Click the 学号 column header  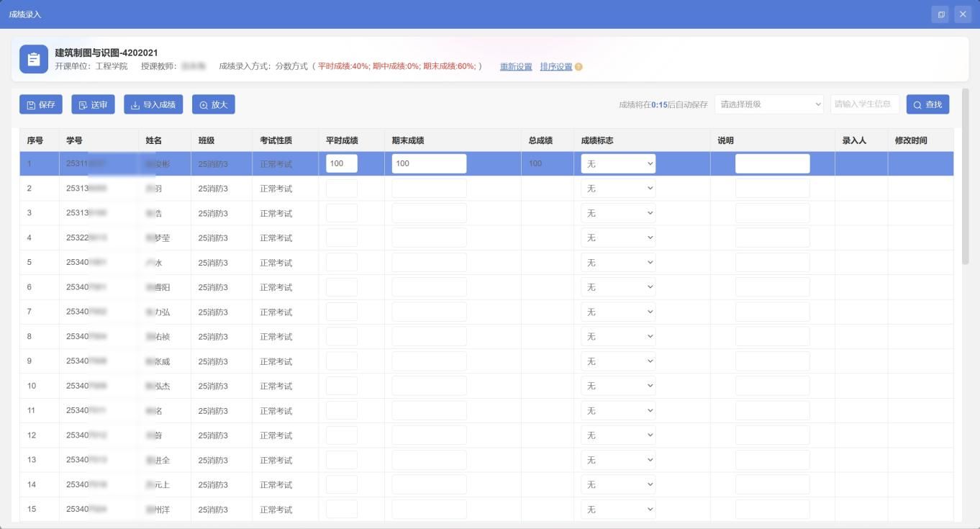pyautogui.click(x=74, y=140)
